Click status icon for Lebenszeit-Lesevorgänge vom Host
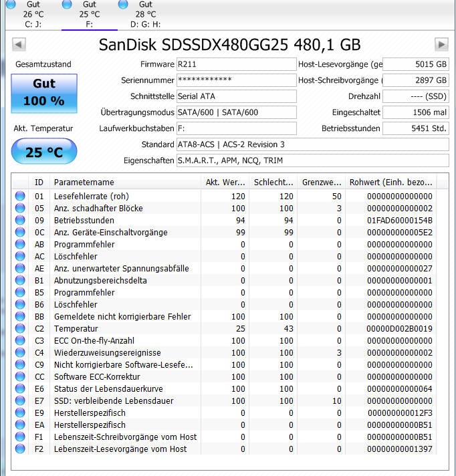Viewport: 456px width, 476px height. [20, 449]
